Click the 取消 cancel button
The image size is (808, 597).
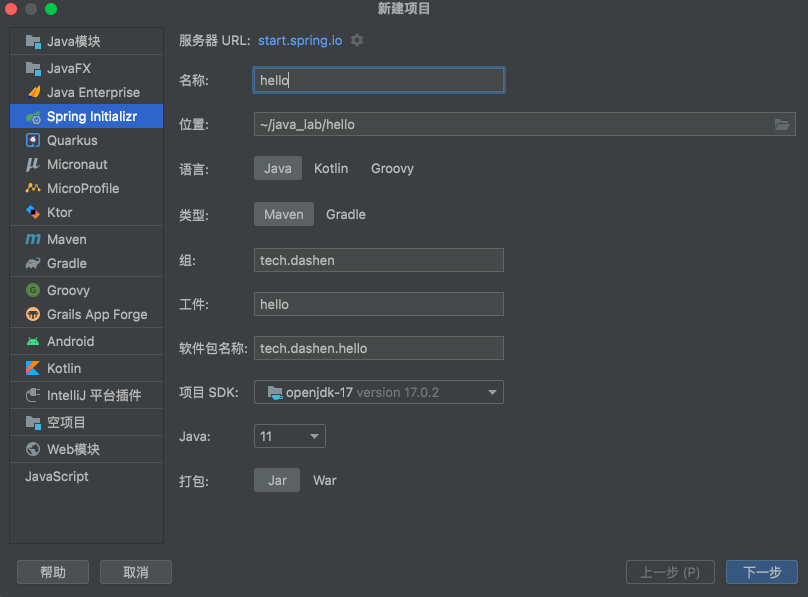coord(136,572)
